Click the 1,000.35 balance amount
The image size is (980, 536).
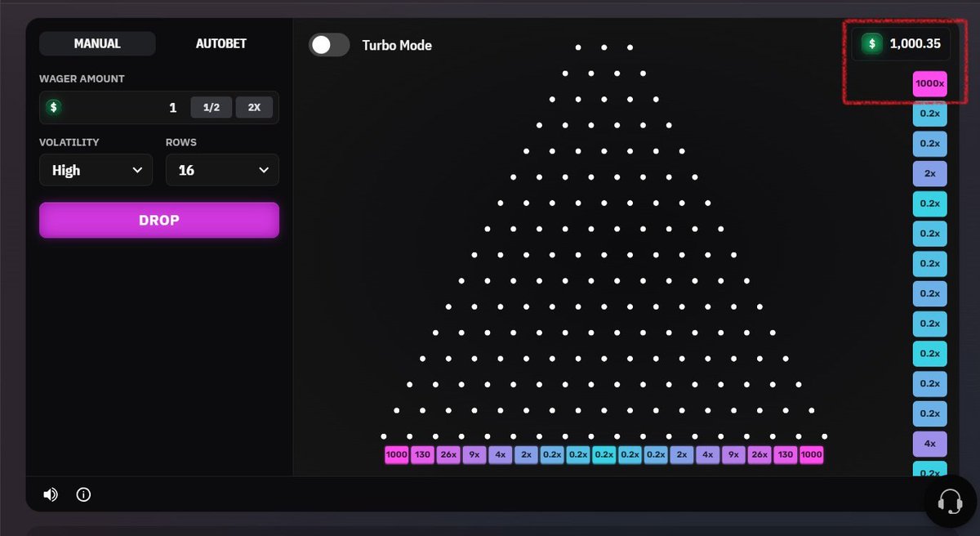click(915, 44)
